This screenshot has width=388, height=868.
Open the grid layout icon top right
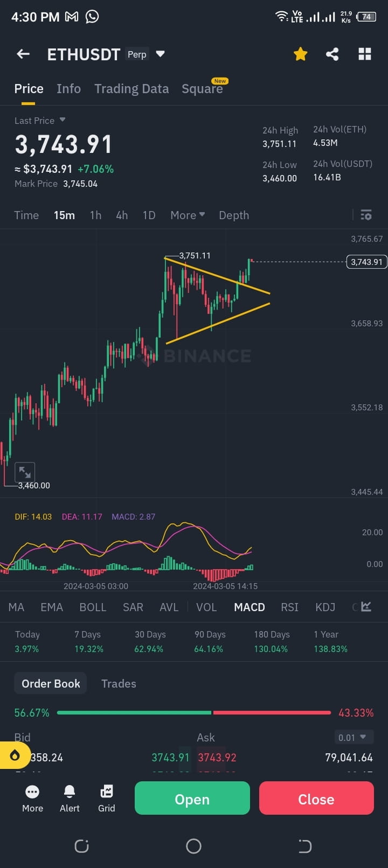[365, 54]
